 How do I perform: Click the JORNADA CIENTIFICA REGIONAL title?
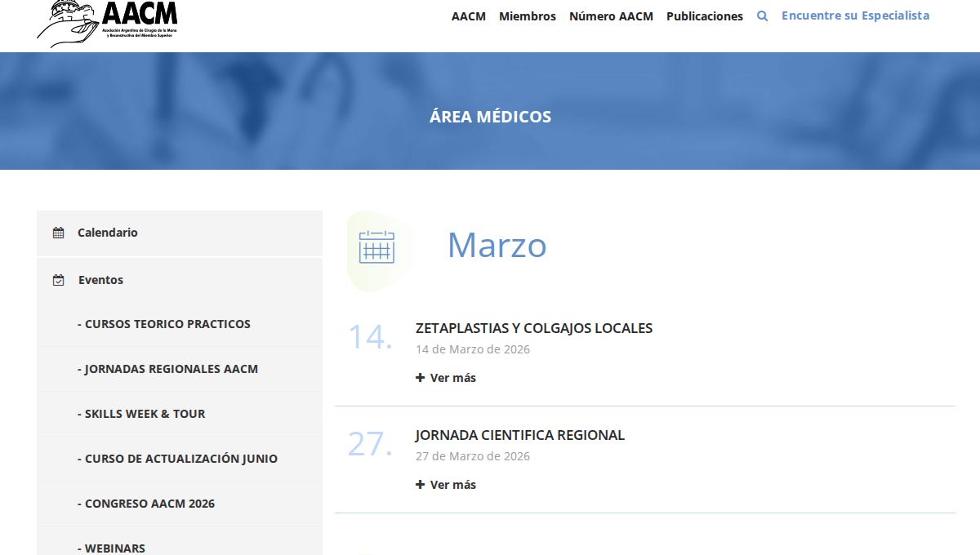(520, 435)
